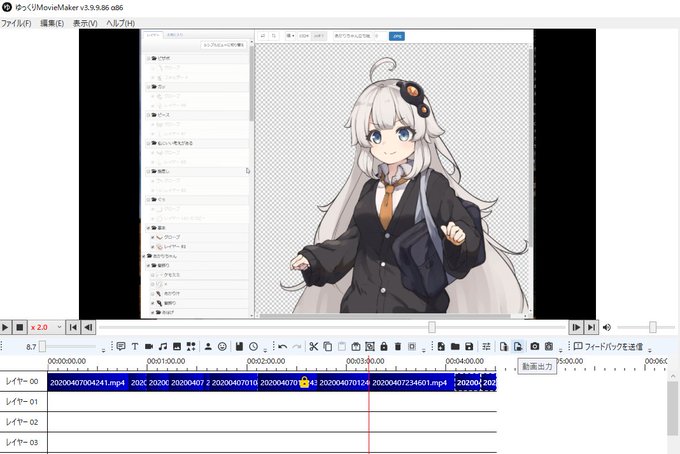The width and height of the screenshot is (680, 454).
Task: Open the ヘルプ(H) menu
Action: tap(121, 23)
